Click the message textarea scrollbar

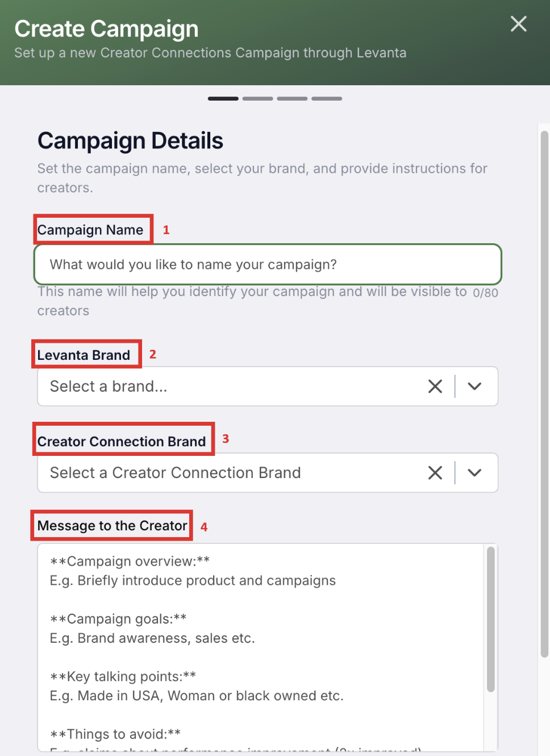coord(491,618)
